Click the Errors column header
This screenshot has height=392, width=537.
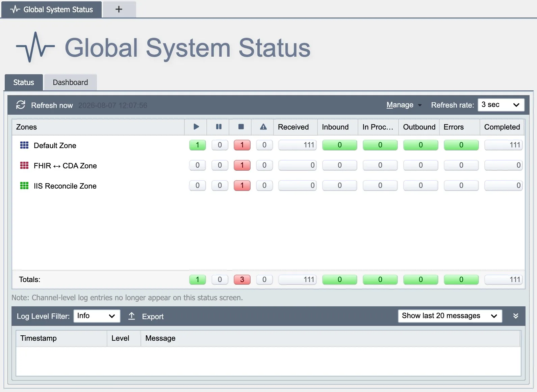pyautogui.click(x=460, y=127)
